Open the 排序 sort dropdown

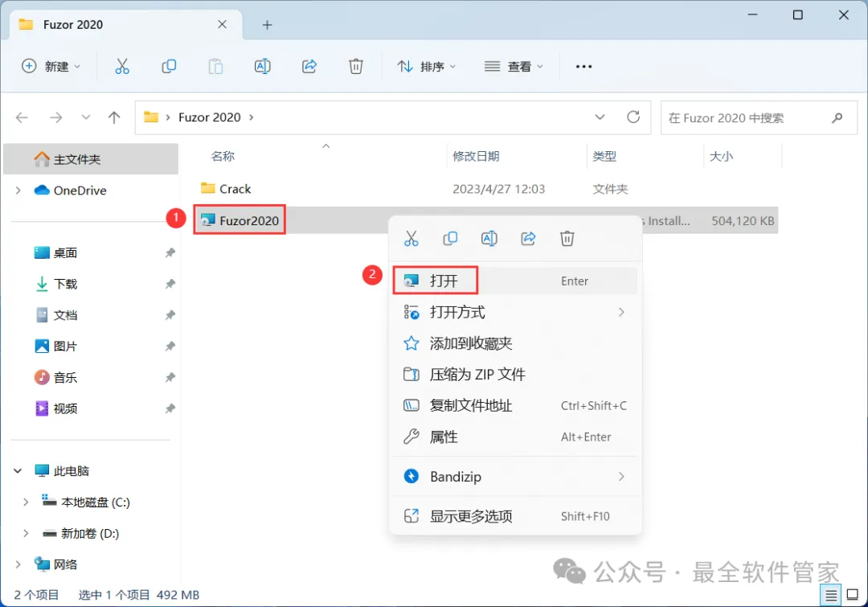click(426, 67)
